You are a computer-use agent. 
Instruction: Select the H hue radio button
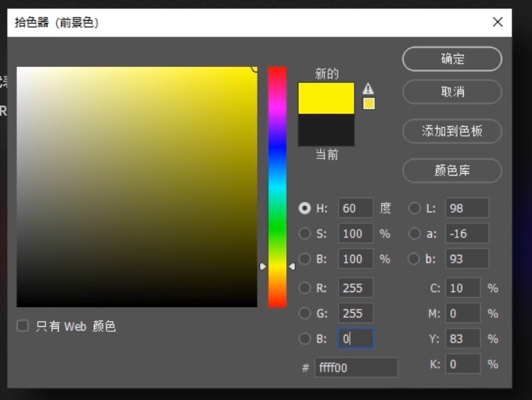click(x=304, y=209)
